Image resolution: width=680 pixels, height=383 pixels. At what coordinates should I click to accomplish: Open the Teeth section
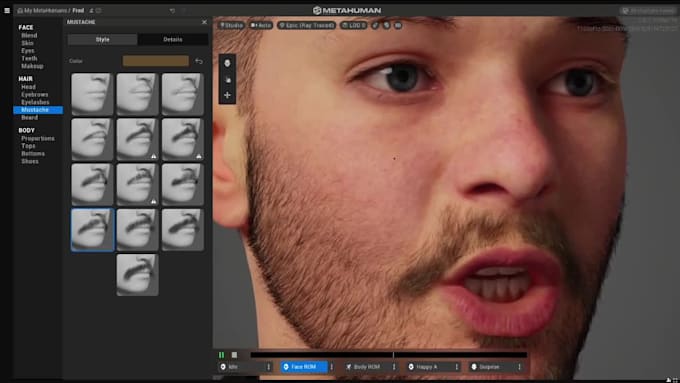(29, 59)
